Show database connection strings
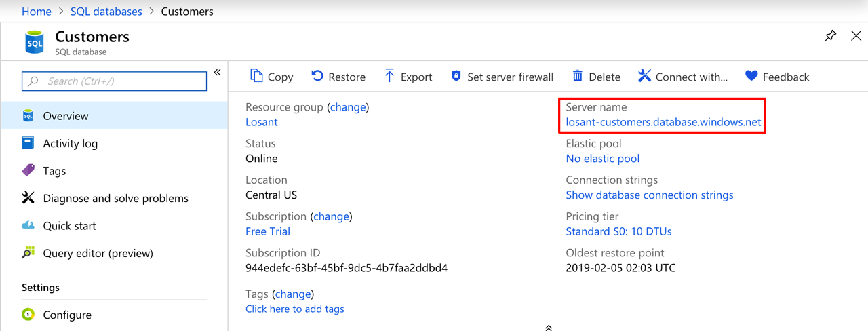 pos(650,195)
